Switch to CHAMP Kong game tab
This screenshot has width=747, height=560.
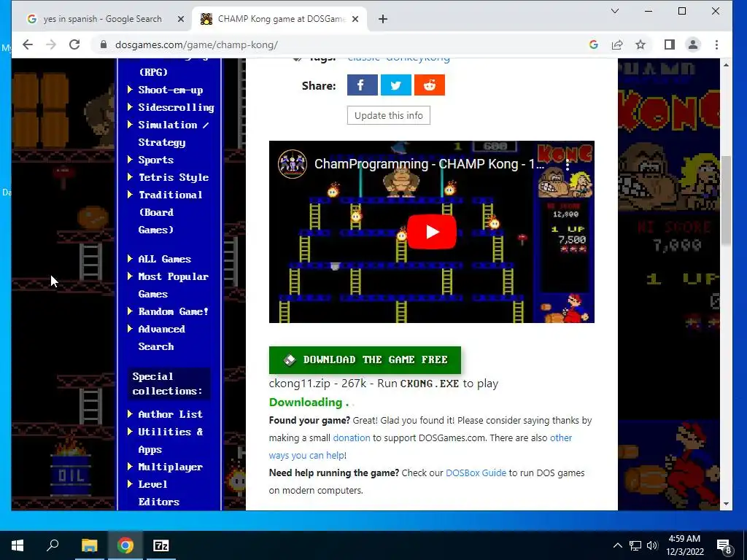pos(279,19)
